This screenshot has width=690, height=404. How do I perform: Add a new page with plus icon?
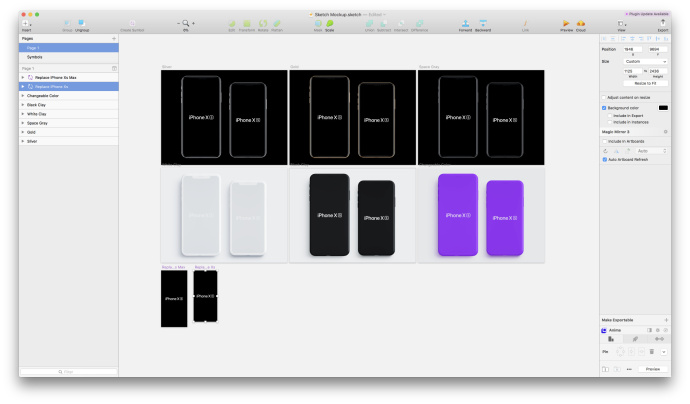(114, 39)
